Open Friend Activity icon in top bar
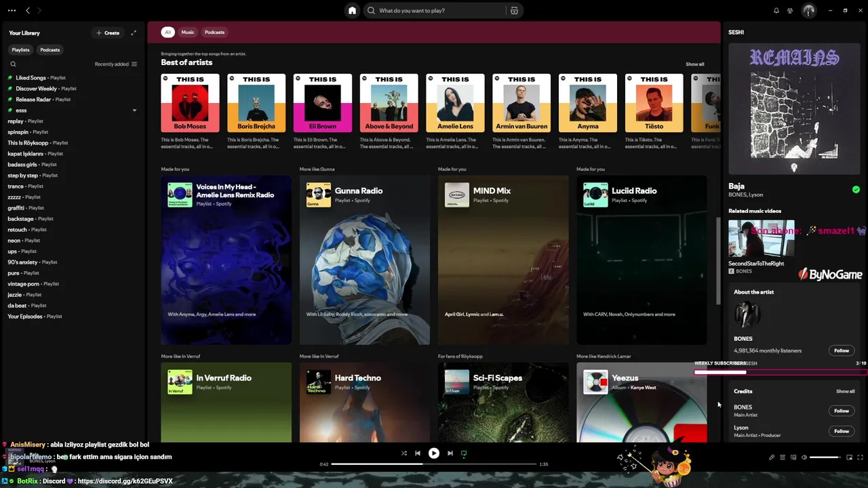Viewport: 868px width, 488px height. click(790, 10)
